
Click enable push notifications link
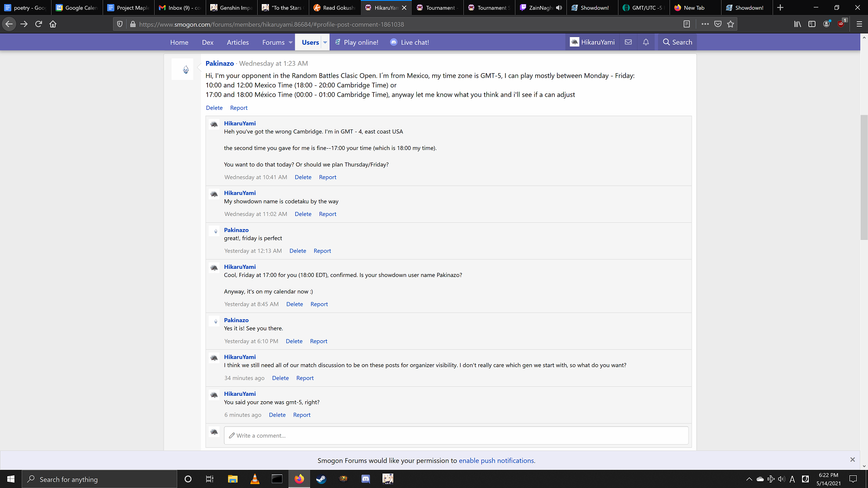(x=497, y=460)
